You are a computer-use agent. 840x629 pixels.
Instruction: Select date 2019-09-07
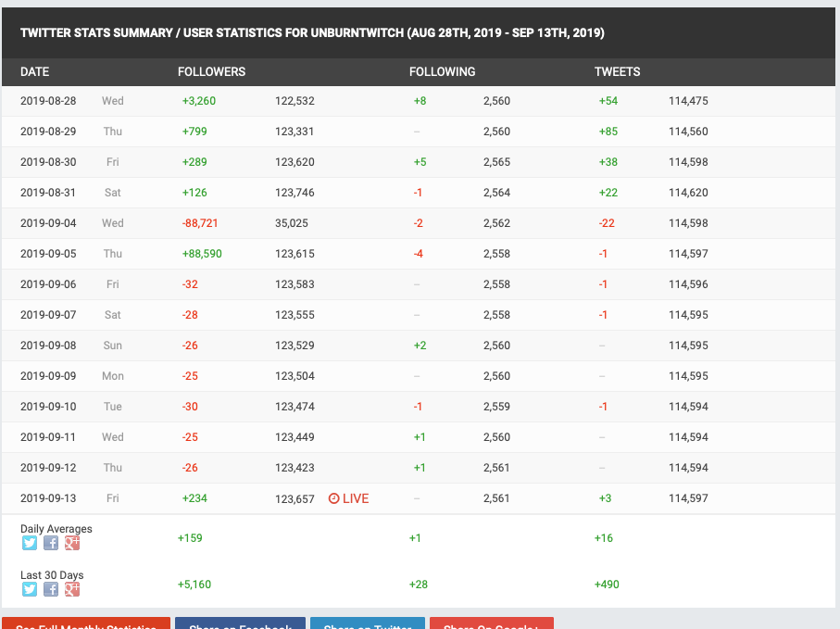click(x=48, y=315)
